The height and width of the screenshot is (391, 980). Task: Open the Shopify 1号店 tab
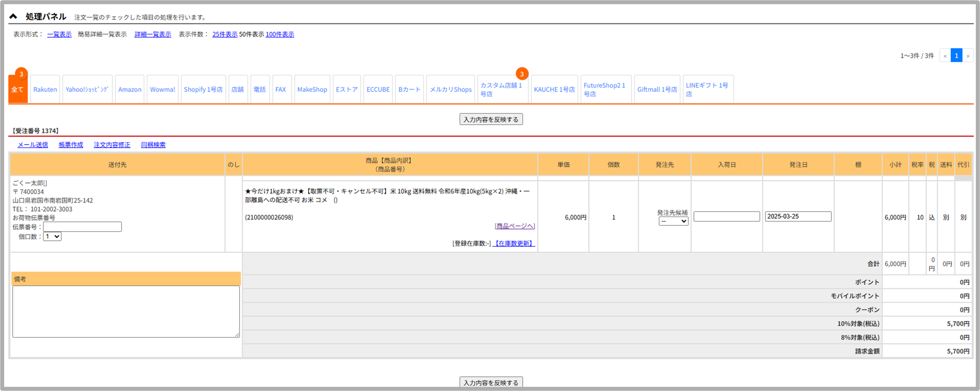pos(203,89)
